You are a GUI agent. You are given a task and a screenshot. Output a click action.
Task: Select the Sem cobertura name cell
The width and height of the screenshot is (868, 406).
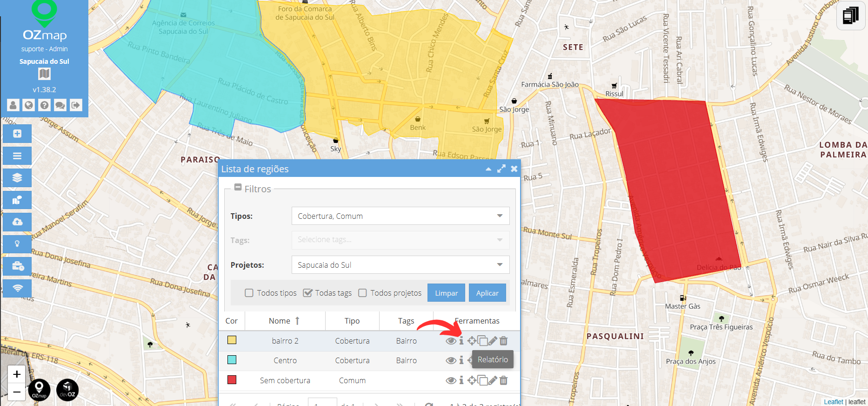point(285,380)
